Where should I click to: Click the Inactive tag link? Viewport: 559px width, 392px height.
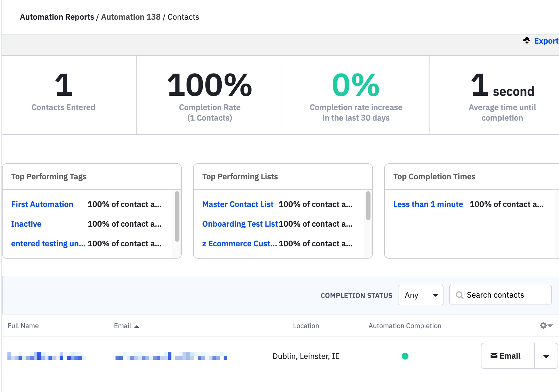point(26,224)
